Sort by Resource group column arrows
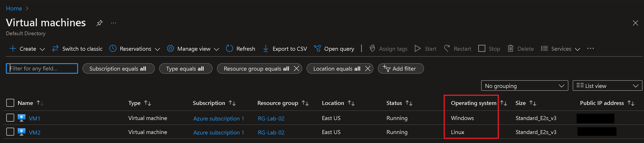The width and height of the screenshot is (644, 143). [305, 103]
